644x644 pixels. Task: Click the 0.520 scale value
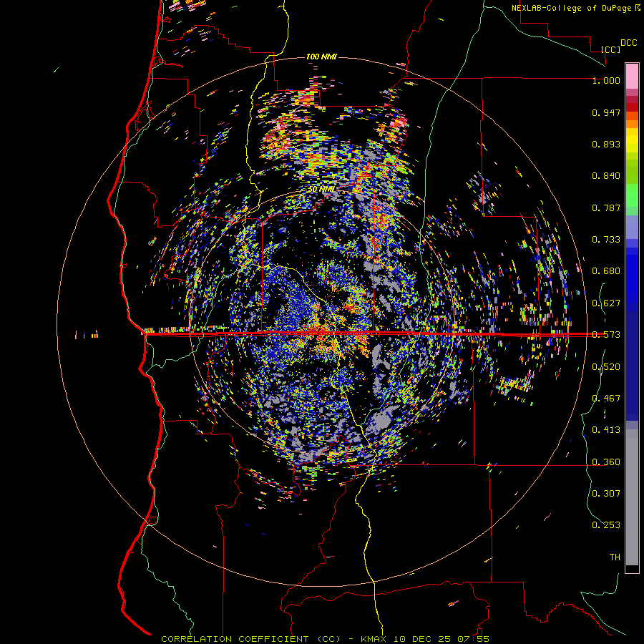[x=606, y=367]
